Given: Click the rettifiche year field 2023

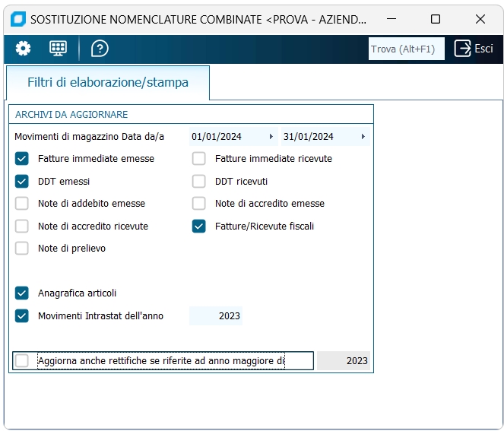Looking at the screenshot, I should pos(344,360).
